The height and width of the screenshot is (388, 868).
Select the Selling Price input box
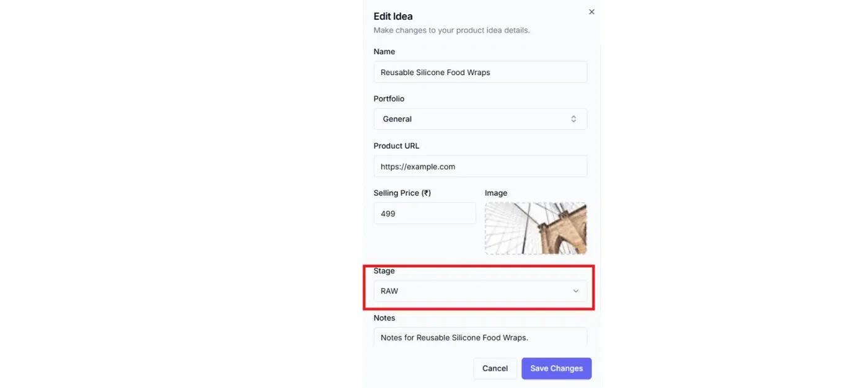pos(424,213)
